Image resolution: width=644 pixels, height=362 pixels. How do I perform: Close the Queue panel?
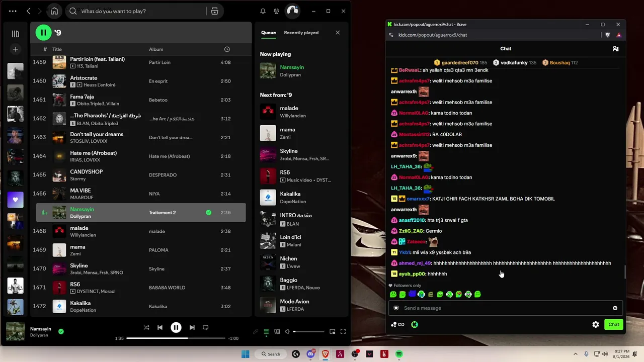pos(338,33)
